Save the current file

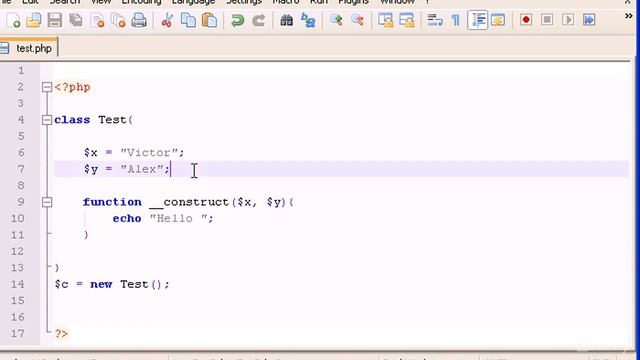click(x=55, y=20)
